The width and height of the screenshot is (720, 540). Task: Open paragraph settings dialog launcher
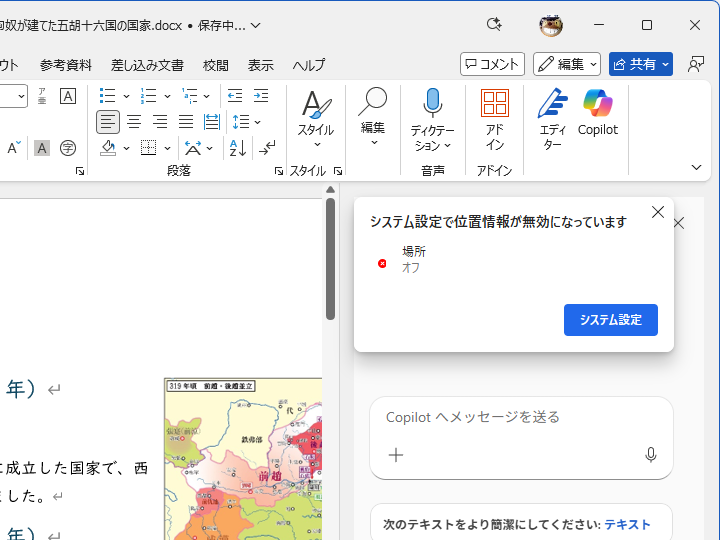tap(278, 171)
